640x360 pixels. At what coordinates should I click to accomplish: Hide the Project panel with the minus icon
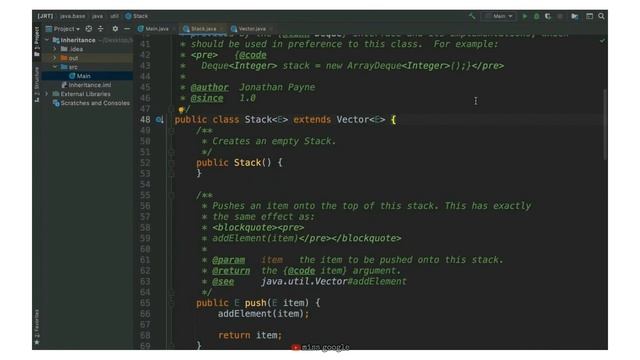pyautogui.click(x=127, y=29)
